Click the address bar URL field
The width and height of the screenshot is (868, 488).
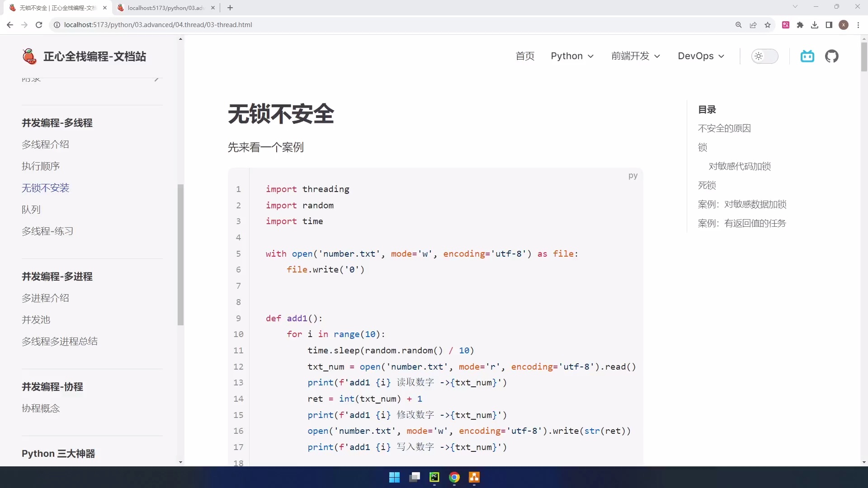tap(389, 25)
